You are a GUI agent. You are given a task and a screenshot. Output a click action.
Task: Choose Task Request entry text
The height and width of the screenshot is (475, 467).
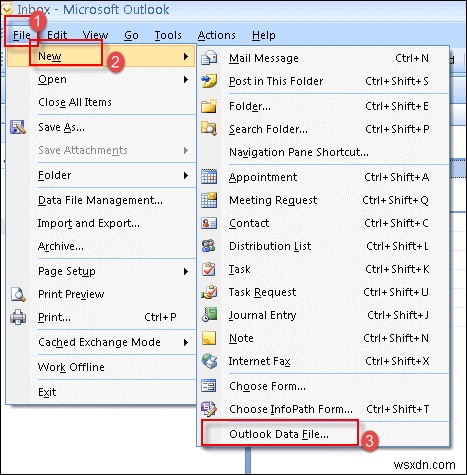pos(262,292)
